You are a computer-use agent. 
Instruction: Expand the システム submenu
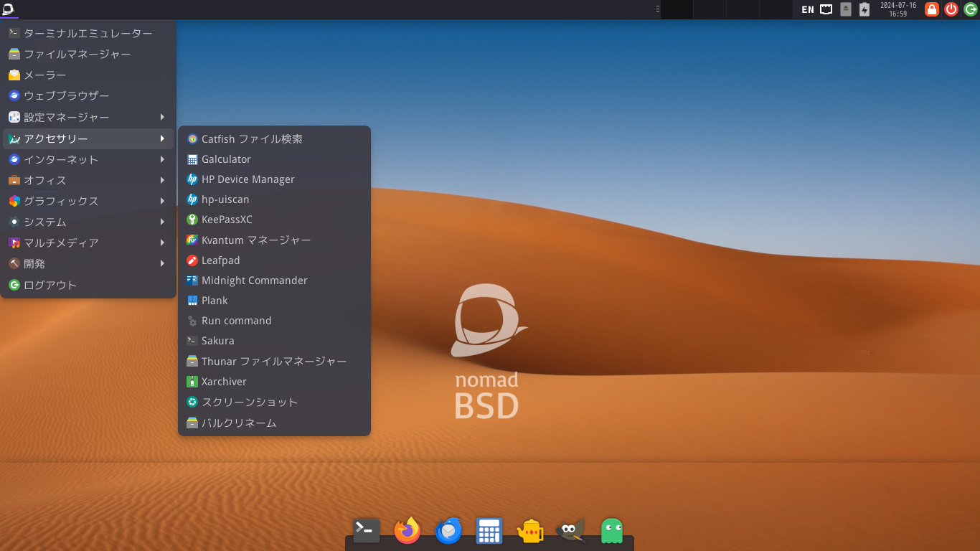coord(88,222)
